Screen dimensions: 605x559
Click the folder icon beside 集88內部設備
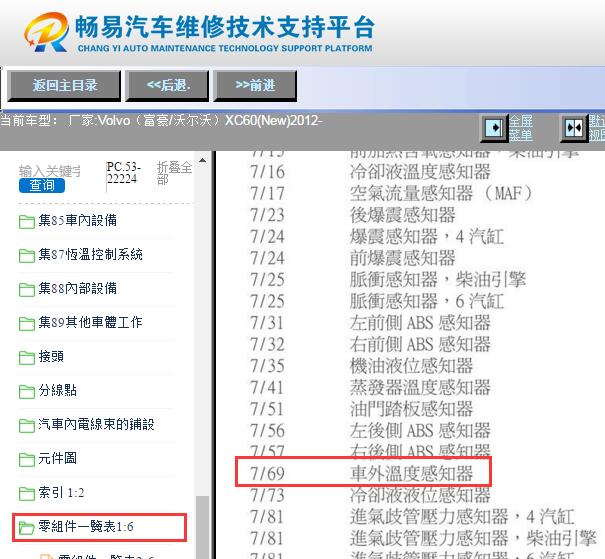point(27,290)
